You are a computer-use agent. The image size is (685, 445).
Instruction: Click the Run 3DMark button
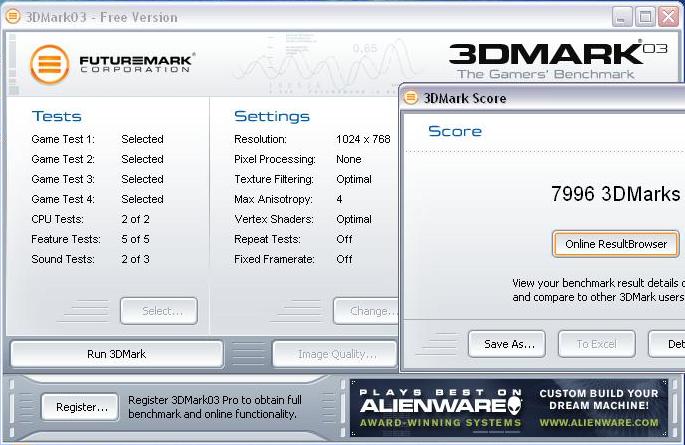[x=117, y=354]
